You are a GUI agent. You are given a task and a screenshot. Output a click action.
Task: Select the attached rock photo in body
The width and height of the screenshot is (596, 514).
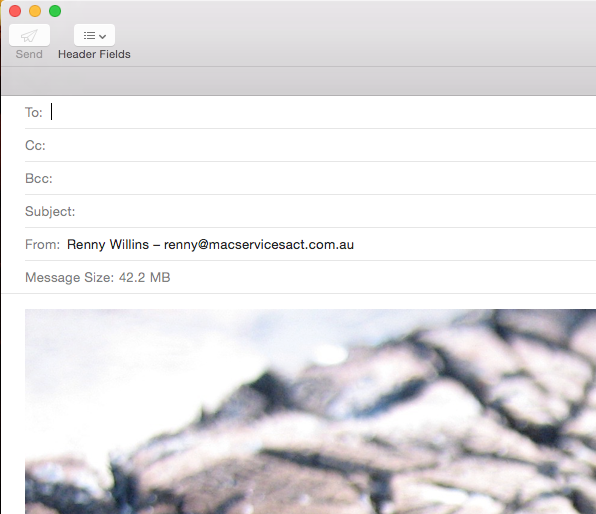310,411
